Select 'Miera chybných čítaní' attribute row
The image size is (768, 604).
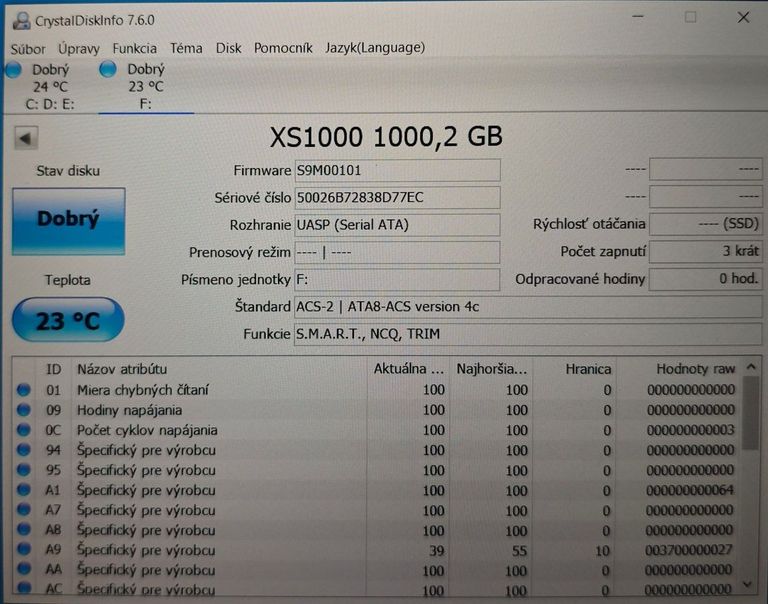pos(377,390)
